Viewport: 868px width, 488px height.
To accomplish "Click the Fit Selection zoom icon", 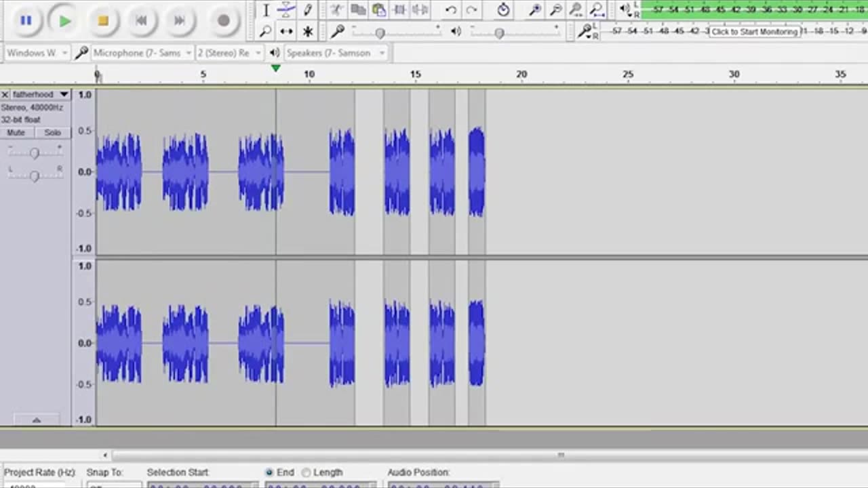I will click(x=576, y=9).
